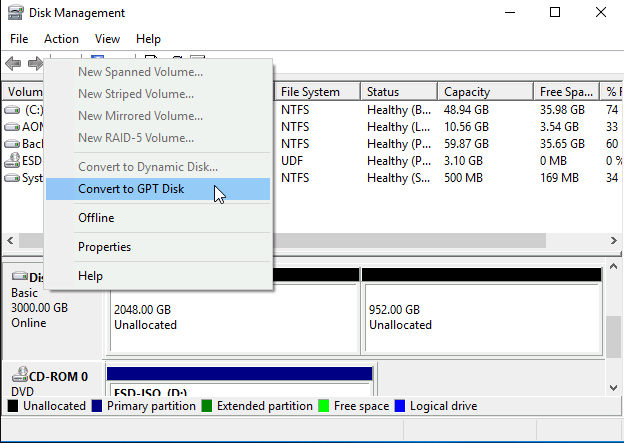624x443 pixels.
Task: Click the 48.94 GB capacity cell
Action: point(466,109)
